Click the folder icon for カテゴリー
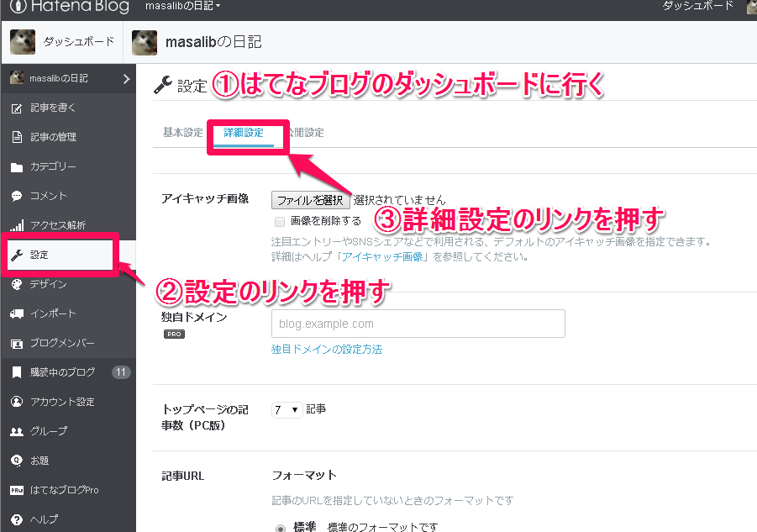The image size is (757, 532). pos(17,167)
